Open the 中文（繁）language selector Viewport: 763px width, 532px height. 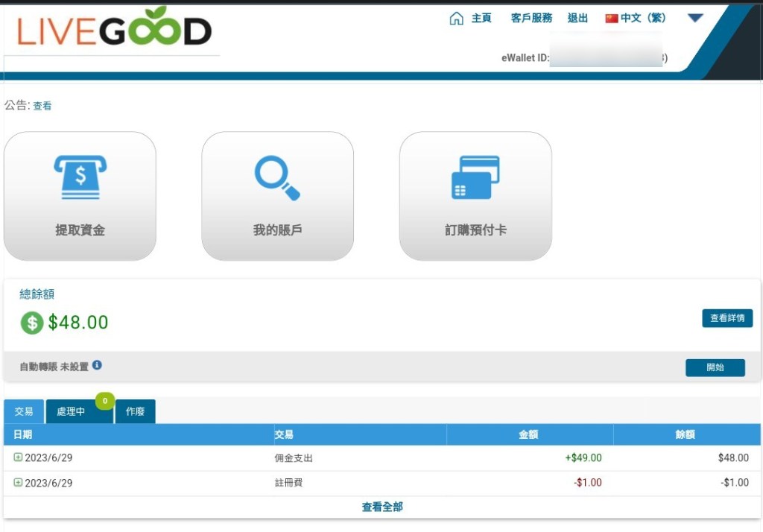643,19
